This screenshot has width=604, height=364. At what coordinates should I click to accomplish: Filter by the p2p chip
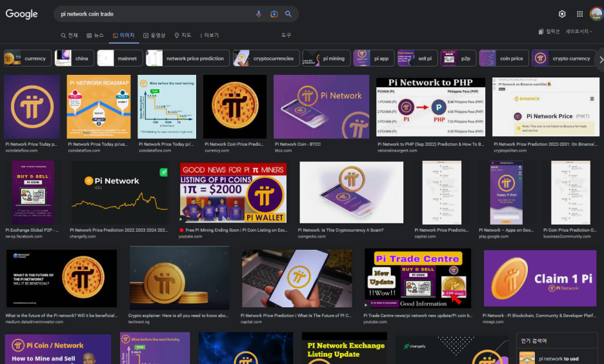click(x=458, y=58)
